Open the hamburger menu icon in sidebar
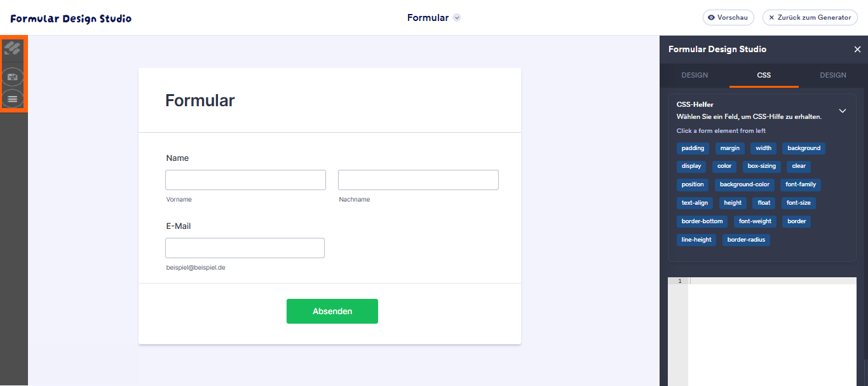Image resolution: width=868 pixels, height=386 pixels. pos(12,99)
